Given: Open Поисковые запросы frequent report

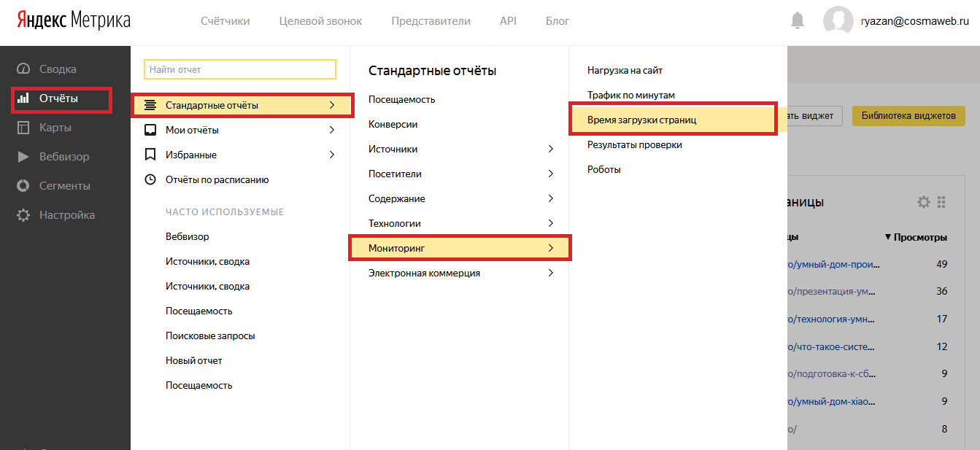Looking at the screenshot, I should pyautogui.click(x=210, y=335).
